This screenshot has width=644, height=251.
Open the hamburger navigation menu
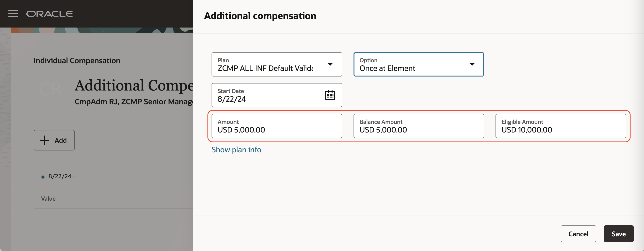(13, 14)
